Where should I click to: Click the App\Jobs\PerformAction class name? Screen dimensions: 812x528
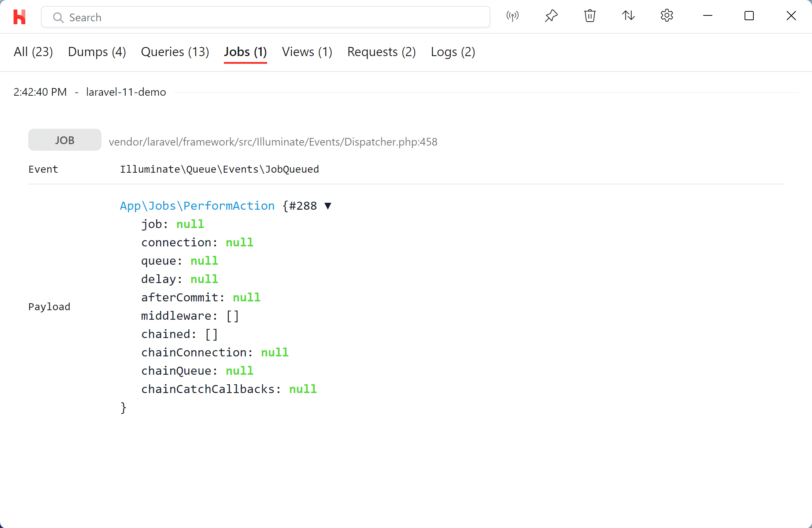pos(197,206)
